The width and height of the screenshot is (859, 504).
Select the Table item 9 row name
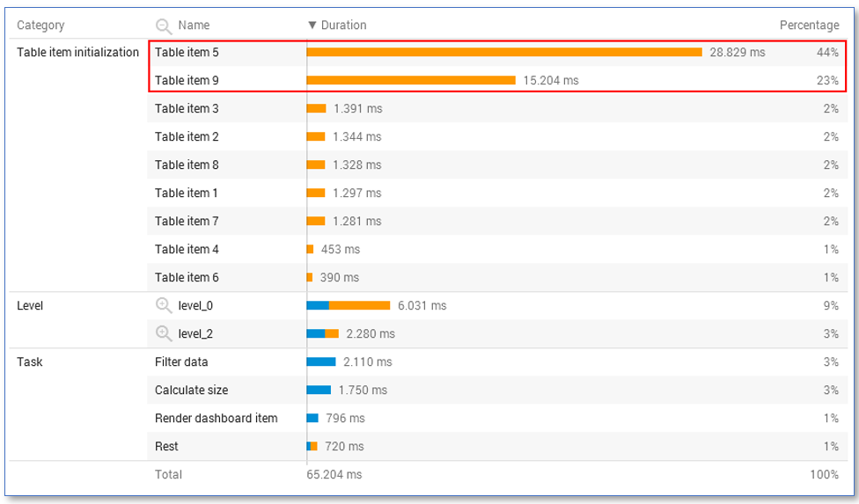pyautogui.click(x=187, y=81)
